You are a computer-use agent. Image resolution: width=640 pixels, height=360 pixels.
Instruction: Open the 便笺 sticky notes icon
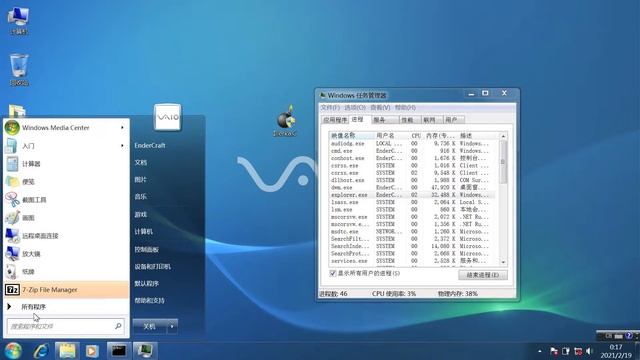point(12,182)
